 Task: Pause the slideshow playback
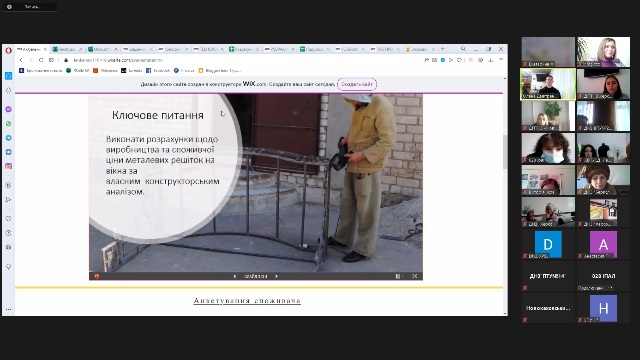(398, 276)
